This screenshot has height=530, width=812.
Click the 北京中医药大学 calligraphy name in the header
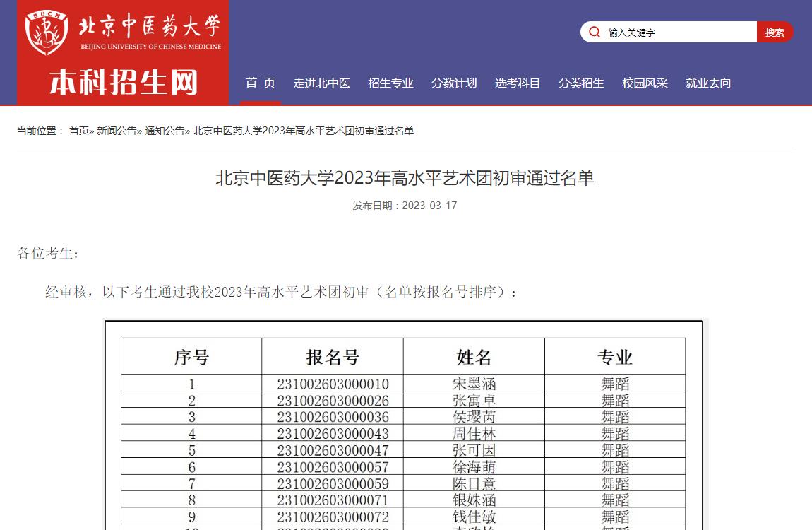[150, 26]
